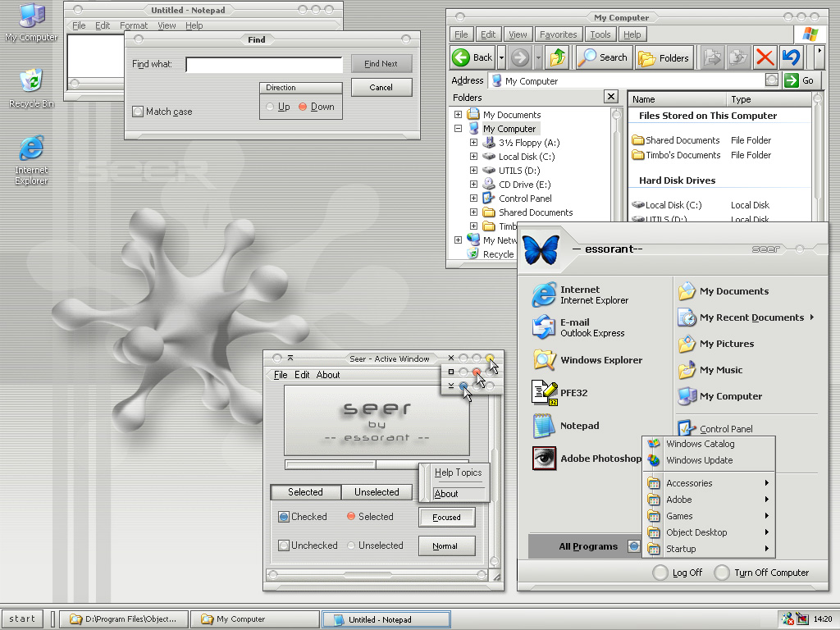Open Windows Explorer in Start menu
This screenshot has height=630, width=840.
[587, 360]
